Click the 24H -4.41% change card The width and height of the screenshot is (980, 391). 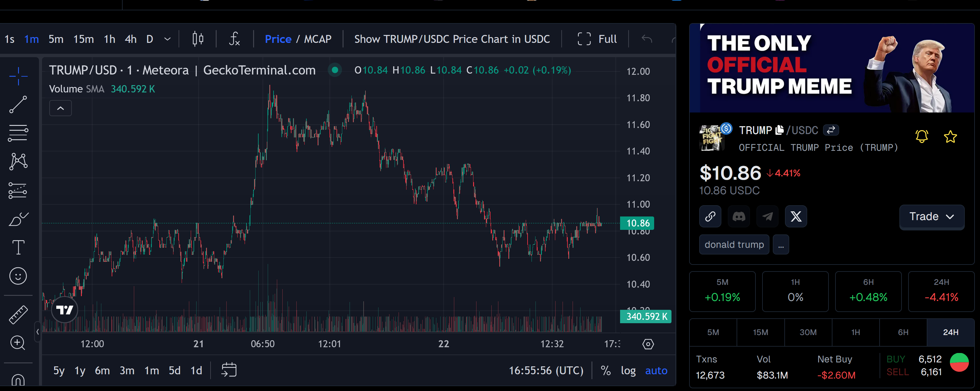pos(941,291)
